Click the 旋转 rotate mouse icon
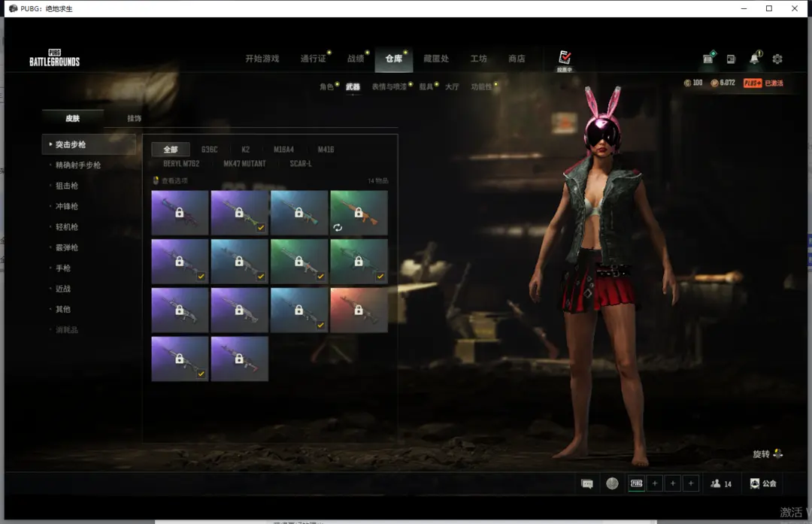This screenshot has width=812, height=524. [777, 453]
